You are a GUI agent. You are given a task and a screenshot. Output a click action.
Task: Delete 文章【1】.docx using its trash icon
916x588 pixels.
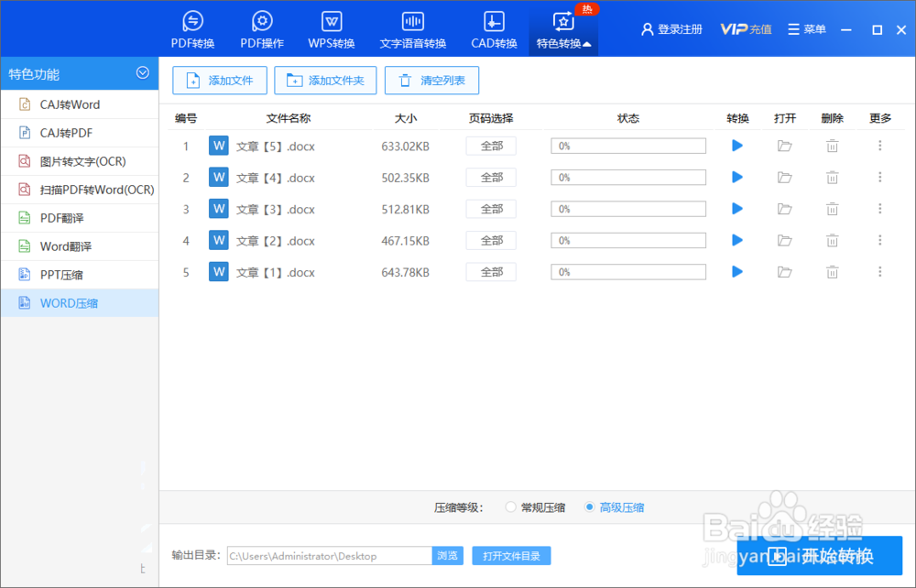[x=832, y=271]
